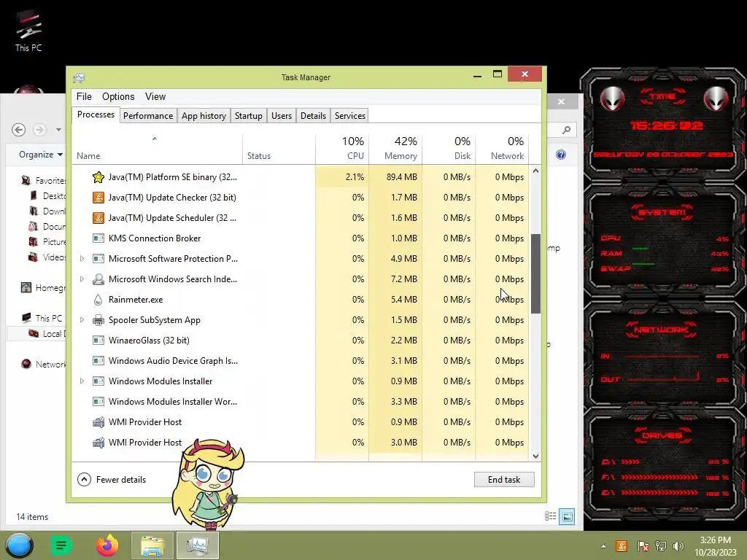Viewport: 747px width, 560px height.
Task: Show hidden tray icons arrow
Action: [x=603, y=546]
